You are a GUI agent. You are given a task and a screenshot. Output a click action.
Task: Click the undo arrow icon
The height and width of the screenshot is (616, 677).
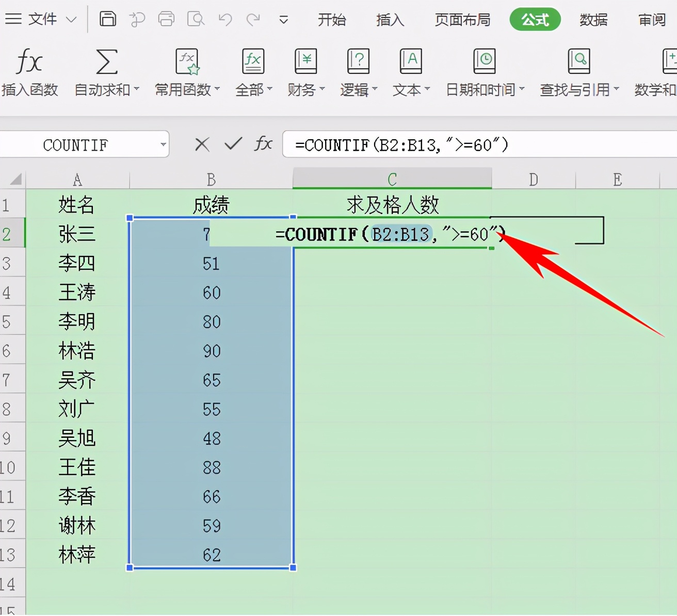pos(225,20)
